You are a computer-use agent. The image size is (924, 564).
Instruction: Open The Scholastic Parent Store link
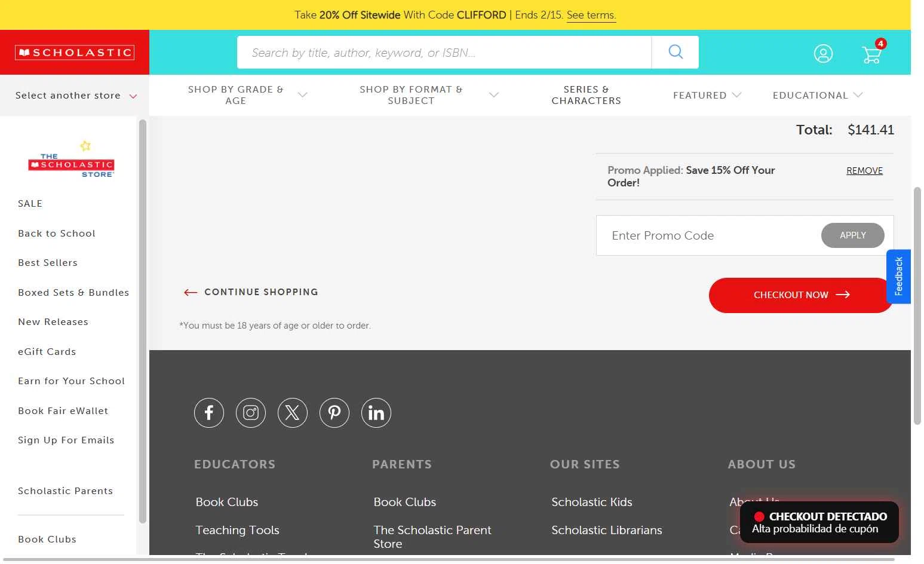(432, 537)
